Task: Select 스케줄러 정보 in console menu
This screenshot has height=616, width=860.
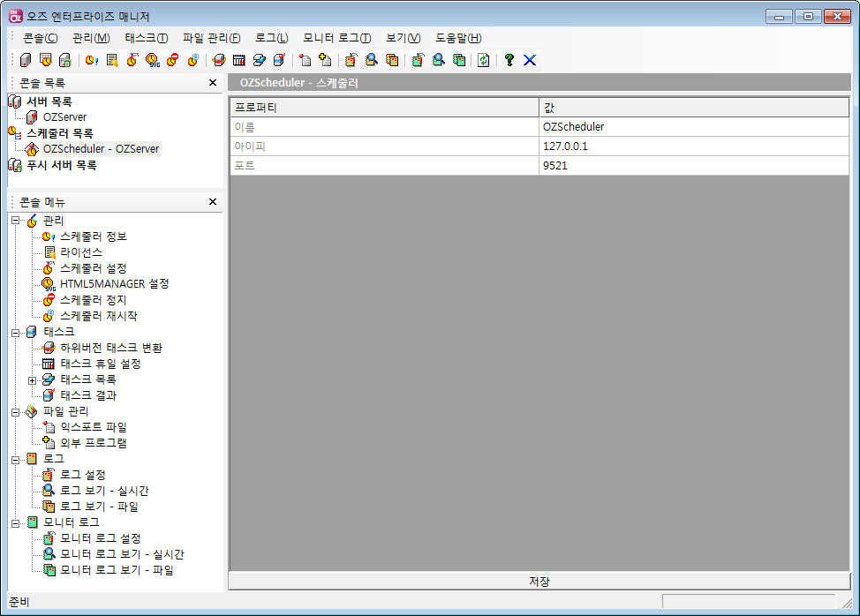Action: coord(94,237)
